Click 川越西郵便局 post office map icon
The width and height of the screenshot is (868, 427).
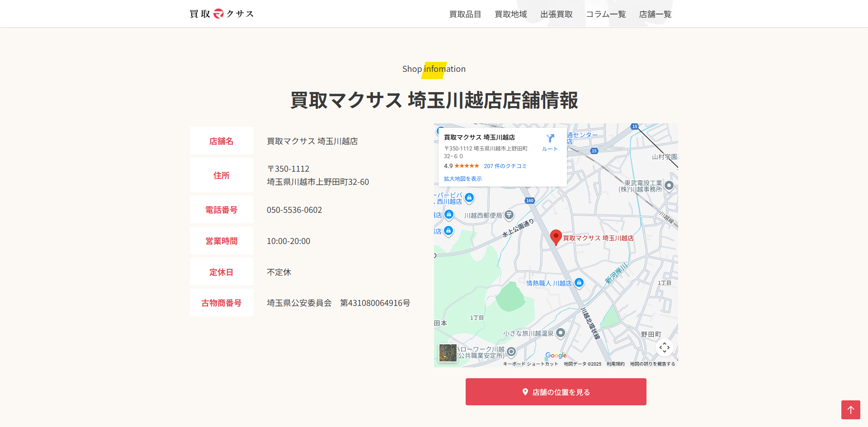509,215
